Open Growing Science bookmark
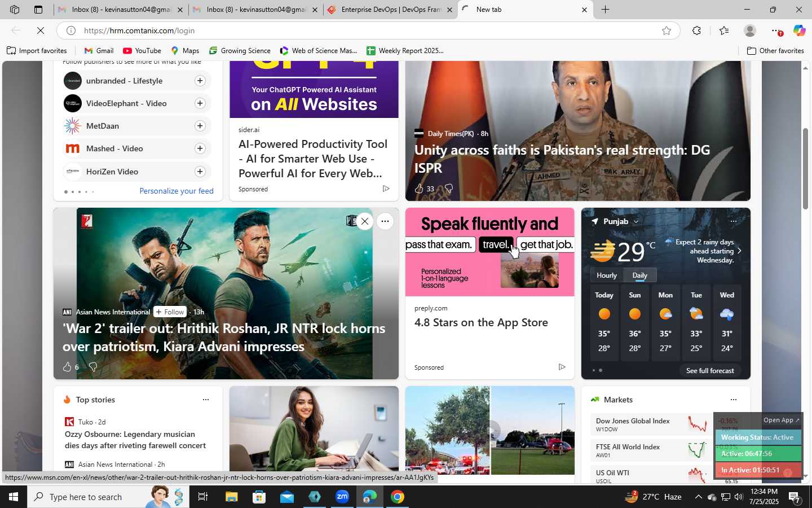 pos(240,51)
